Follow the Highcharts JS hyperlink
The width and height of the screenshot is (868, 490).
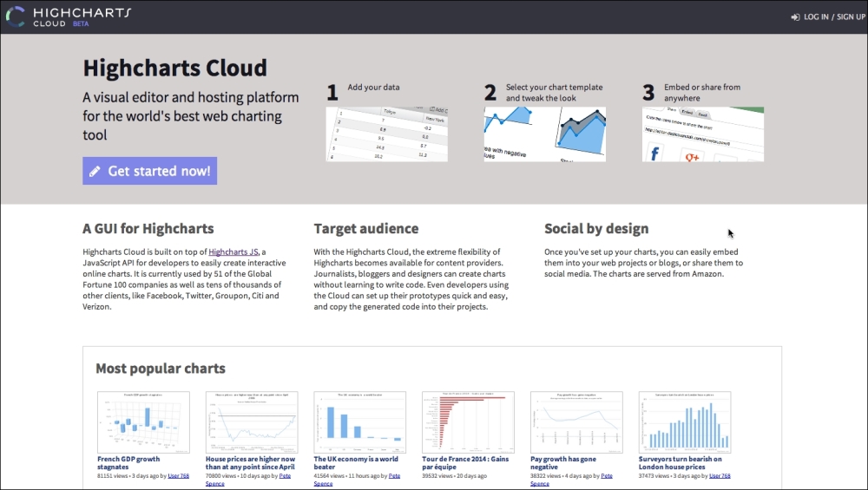(x=233, y=252)
